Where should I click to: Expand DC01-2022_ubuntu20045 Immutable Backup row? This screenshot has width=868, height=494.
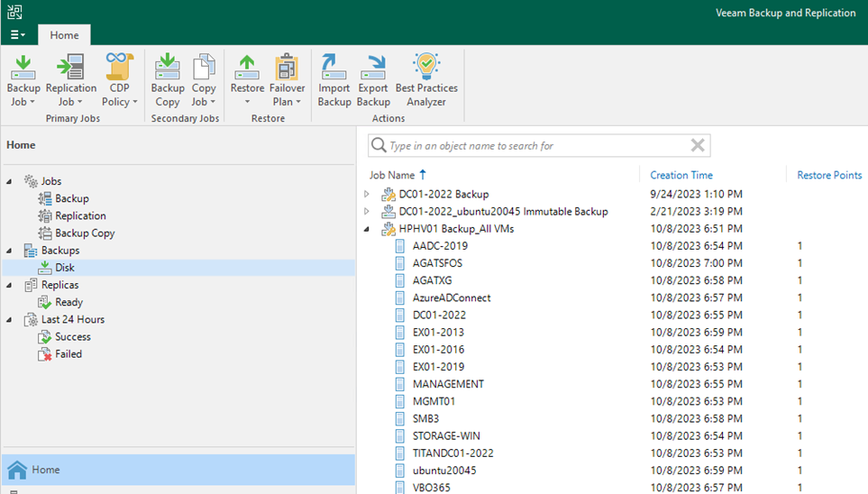pyautogui.click(x=367, y=211)
